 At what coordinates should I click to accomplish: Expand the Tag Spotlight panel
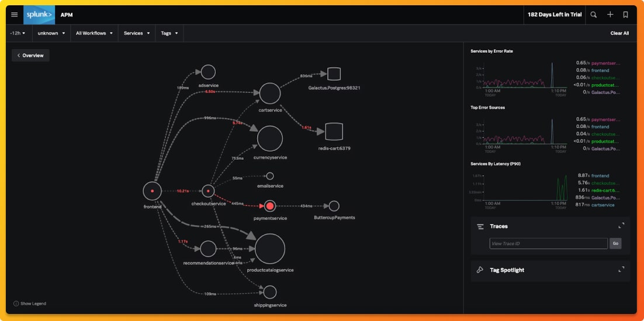coord(621,270)
